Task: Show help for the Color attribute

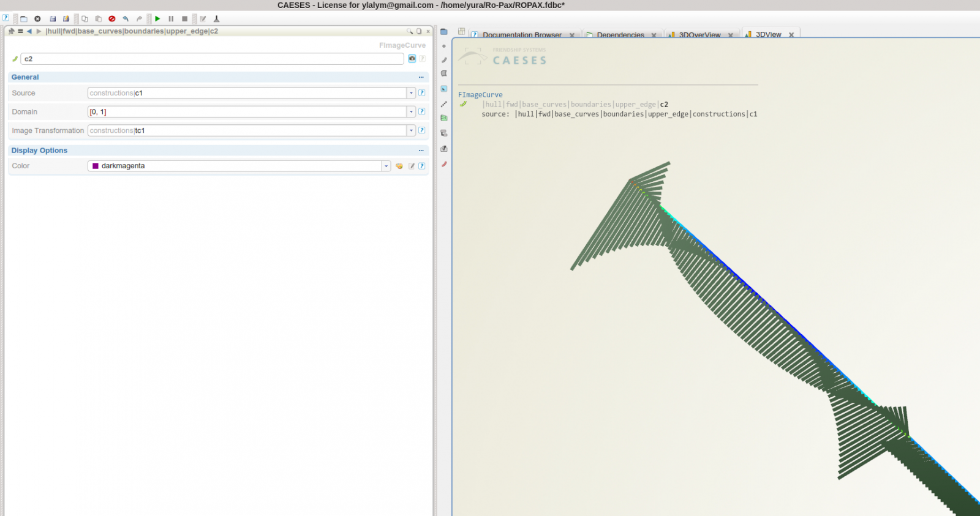Action: pyautogui.click(x=422, y=166)
